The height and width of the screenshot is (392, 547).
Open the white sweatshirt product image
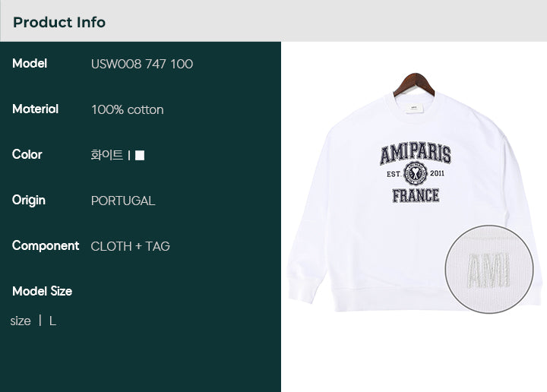[x=413, y=191]
